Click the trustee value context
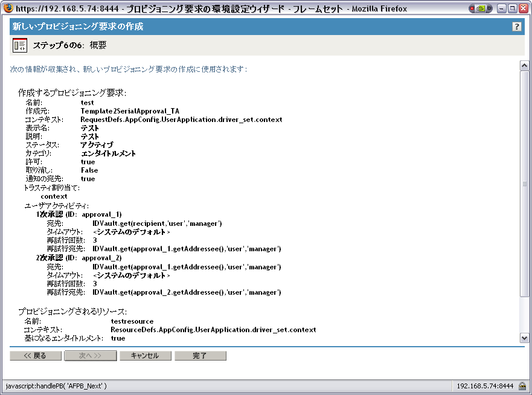The width and height of the screenshot is (532, 395). [54, 196]
